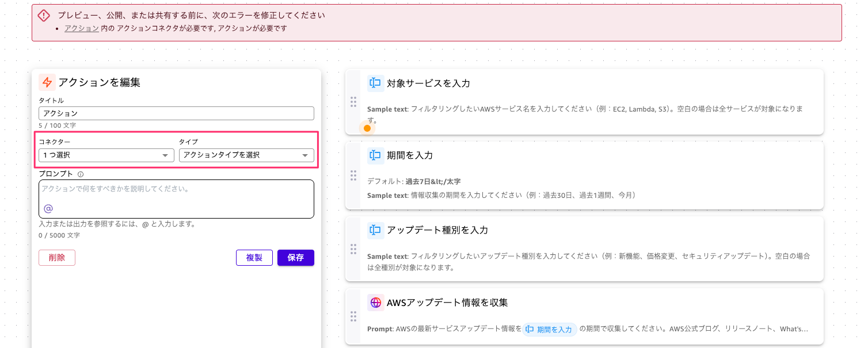This screenshot has height=348, width=868.
Task: Click the 対象サービスを入力 text input icon
Action: (375, 83)
